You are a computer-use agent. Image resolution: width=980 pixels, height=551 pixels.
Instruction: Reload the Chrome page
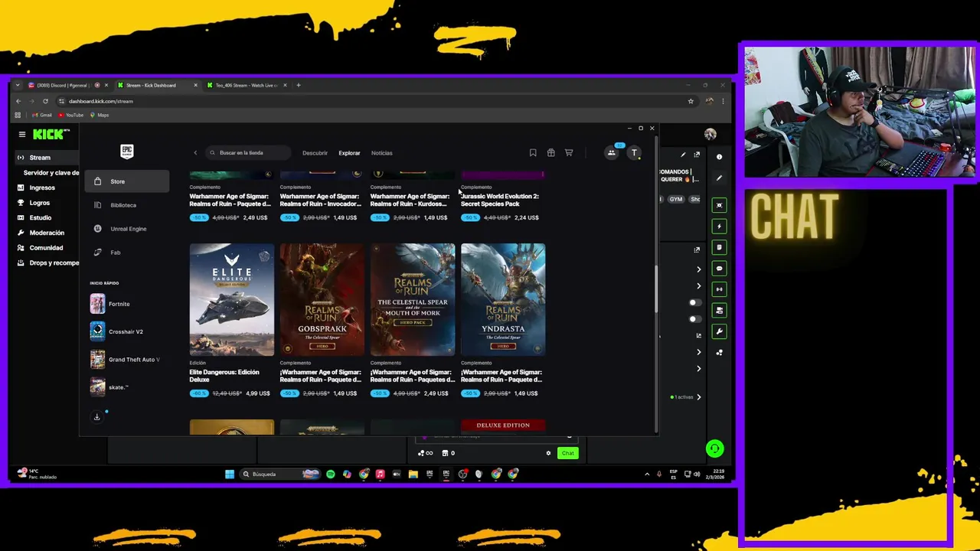[45, 101]
